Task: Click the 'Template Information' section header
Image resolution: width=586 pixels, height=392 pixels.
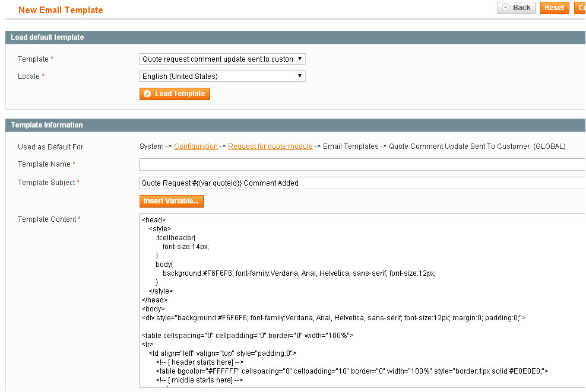Action: tap(295, 125)
